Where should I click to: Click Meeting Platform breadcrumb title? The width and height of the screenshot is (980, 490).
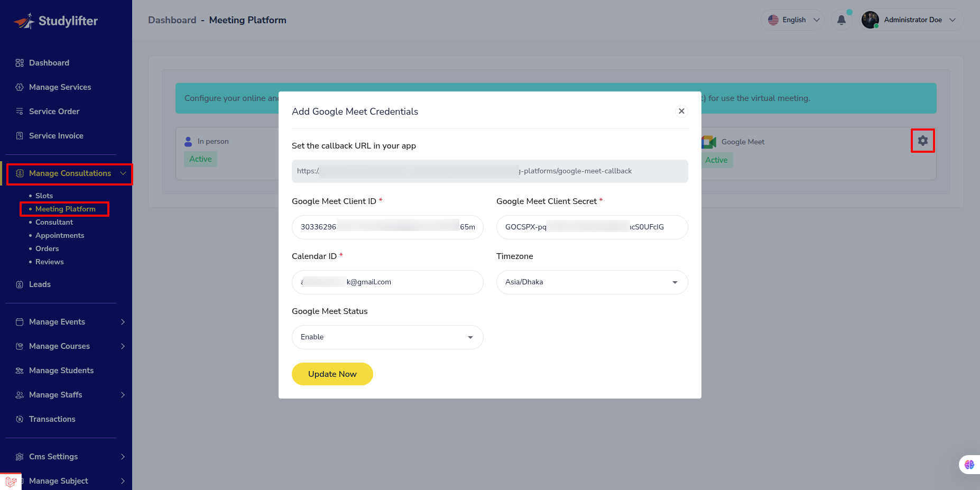248,20
